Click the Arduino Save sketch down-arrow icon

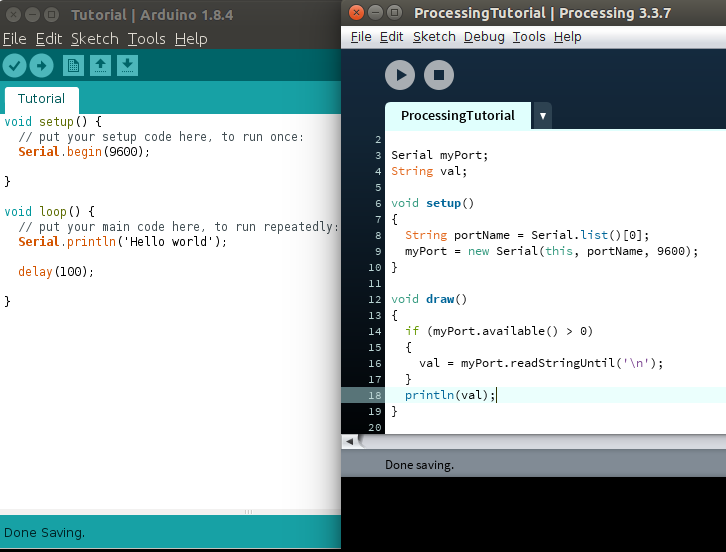(x=127, y=66)
